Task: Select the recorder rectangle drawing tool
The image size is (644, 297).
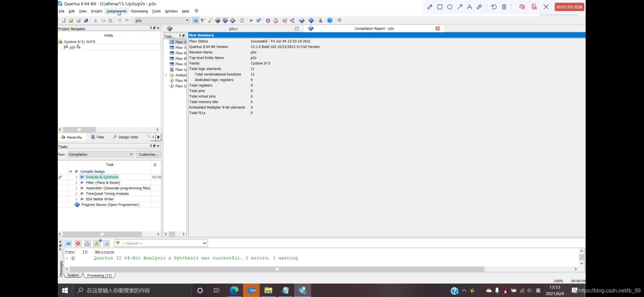Action: tap(440, 7)
